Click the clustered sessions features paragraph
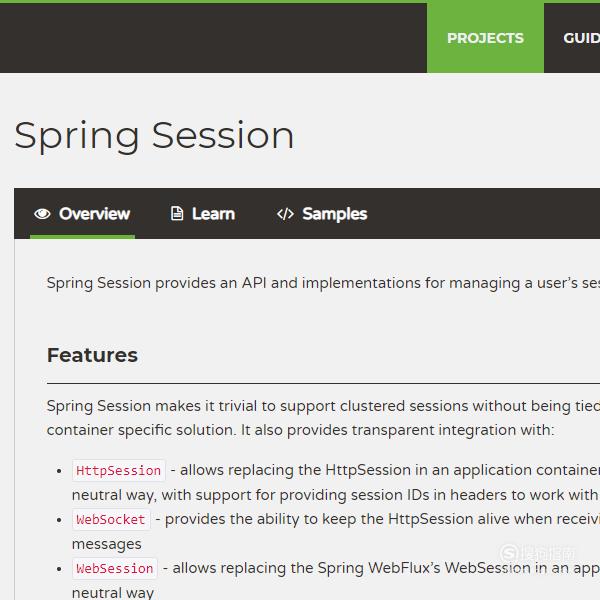 pyautogui.click(x=323, y=418)
